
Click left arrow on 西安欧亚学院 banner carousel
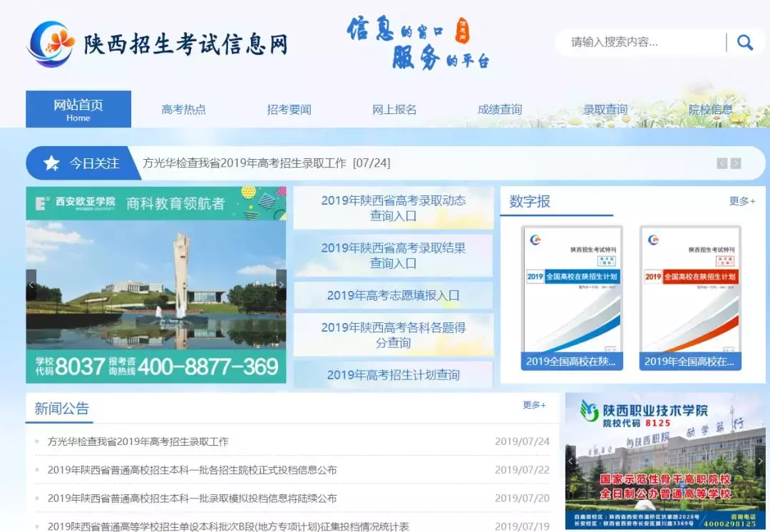(x=31, y=284)
